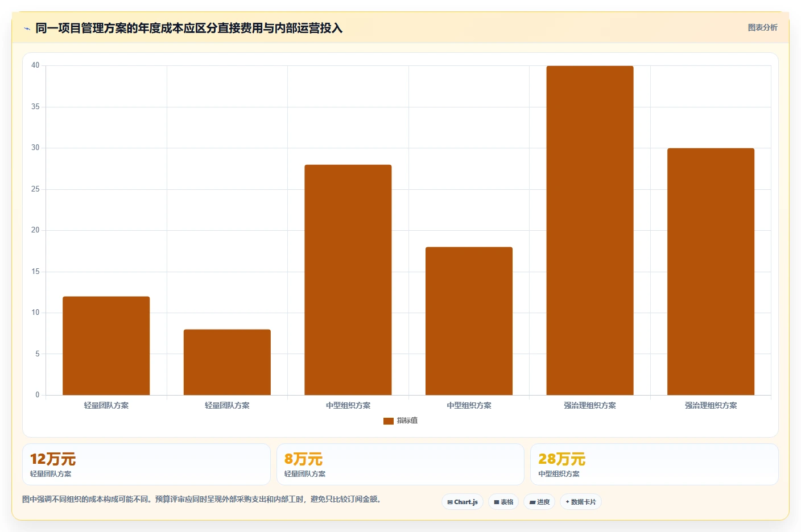Click the tallest bar at value 40

590,230
